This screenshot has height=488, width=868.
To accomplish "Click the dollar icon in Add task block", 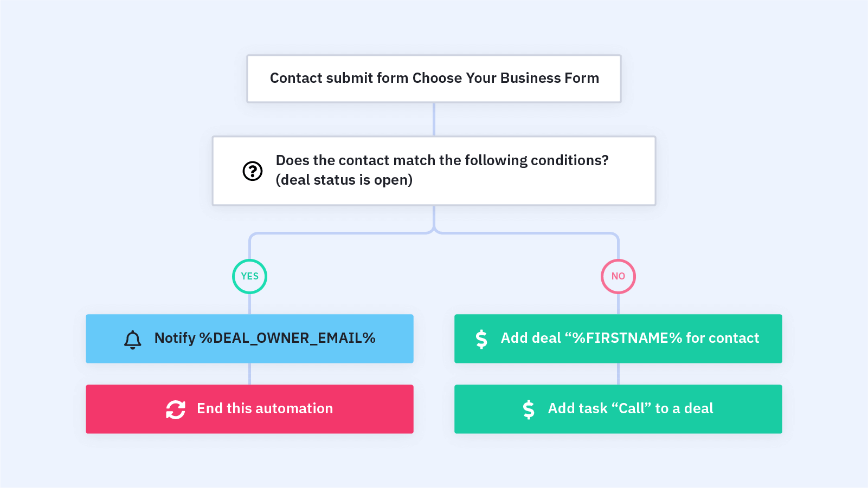I will click(x=529, y=409).
